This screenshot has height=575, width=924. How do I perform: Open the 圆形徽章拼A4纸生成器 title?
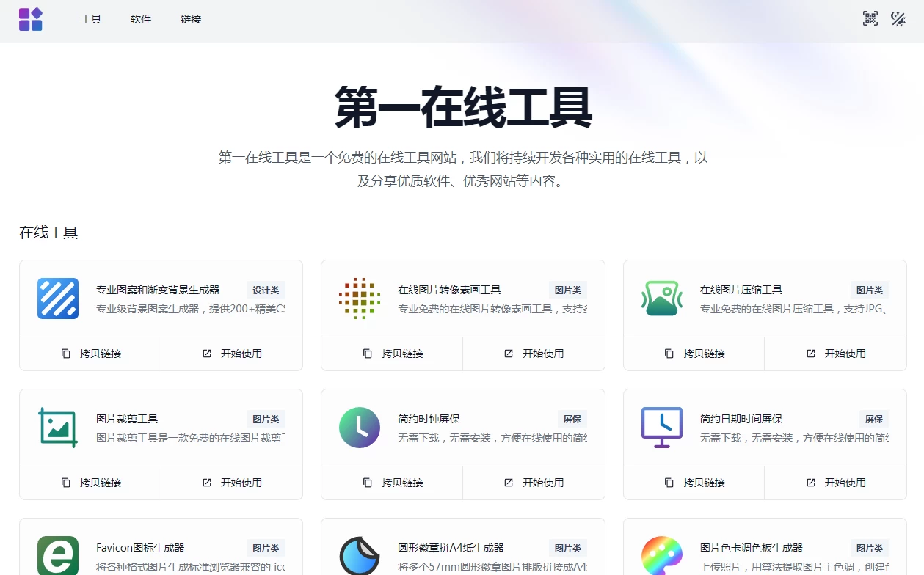[x=451, y=548]
